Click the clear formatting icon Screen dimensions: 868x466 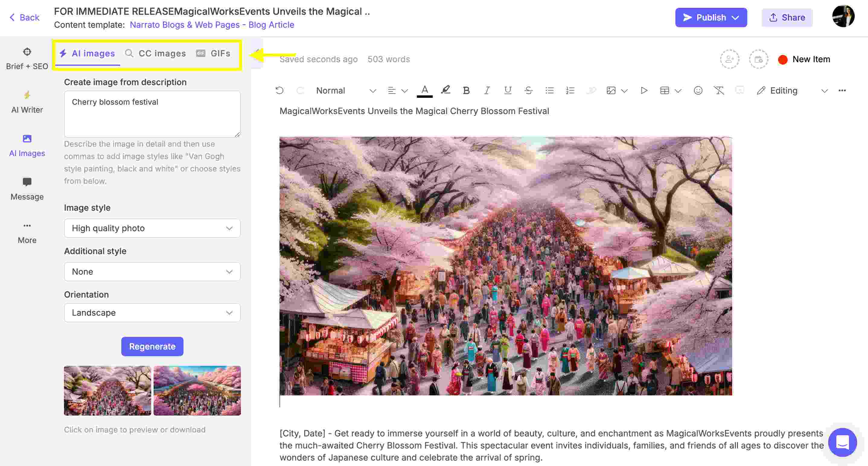(719, 90)
